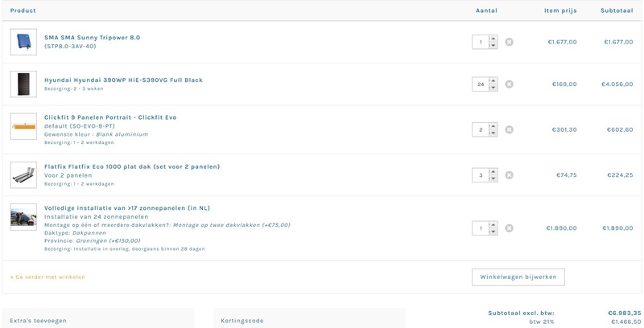Decrease Flatfix Eco 1000 quantity
This screenshot has width=644, height=328.
point(493,178)
